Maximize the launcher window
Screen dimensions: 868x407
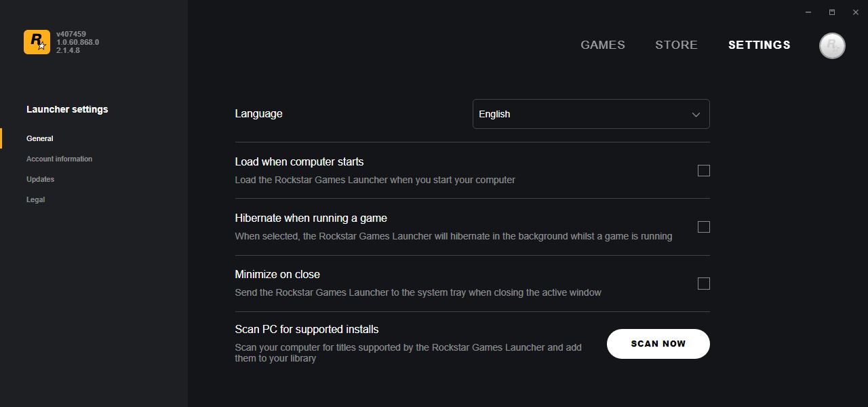click(x=832, y=12)
